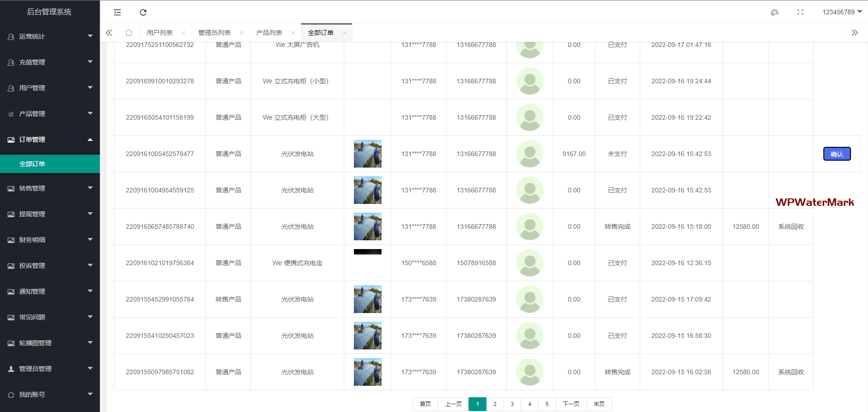
Task: Open tab options with right double-chevron icon
Action: [x=855, y=33]
